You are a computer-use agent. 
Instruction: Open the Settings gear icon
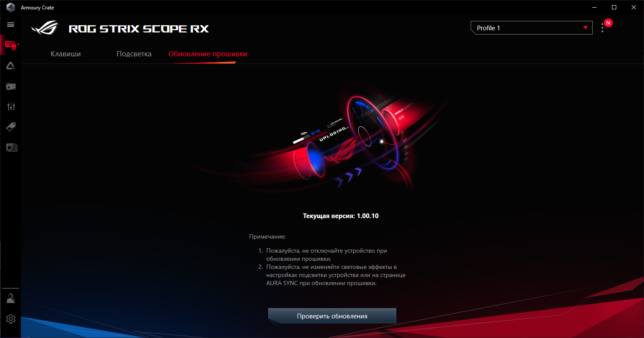pos(11,319)
